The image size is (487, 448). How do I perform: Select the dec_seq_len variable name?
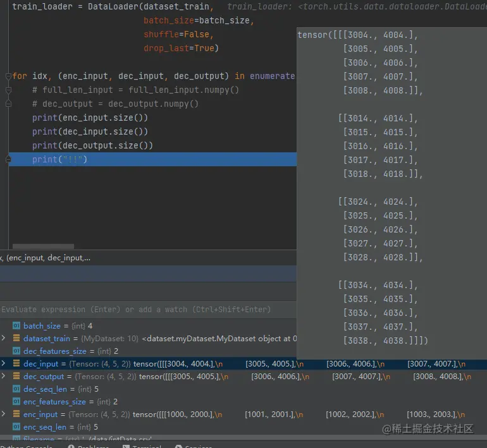[x=45, y=389]
